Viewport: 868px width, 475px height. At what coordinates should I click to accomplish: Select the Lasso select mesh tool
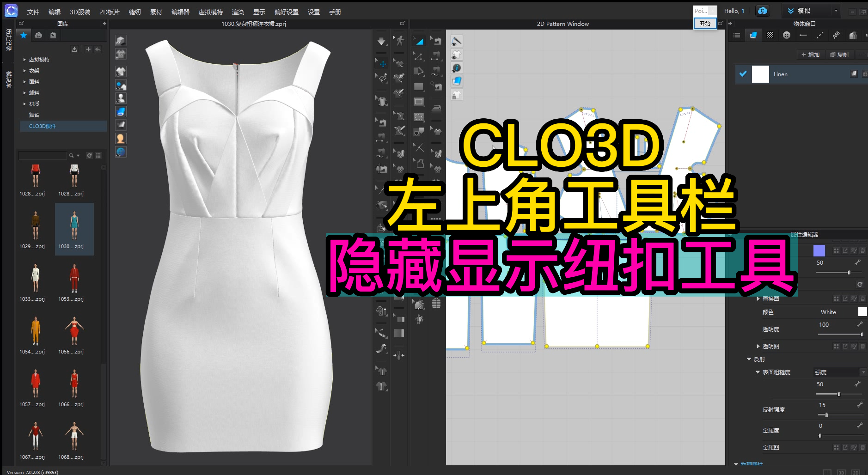coord(382,78)
